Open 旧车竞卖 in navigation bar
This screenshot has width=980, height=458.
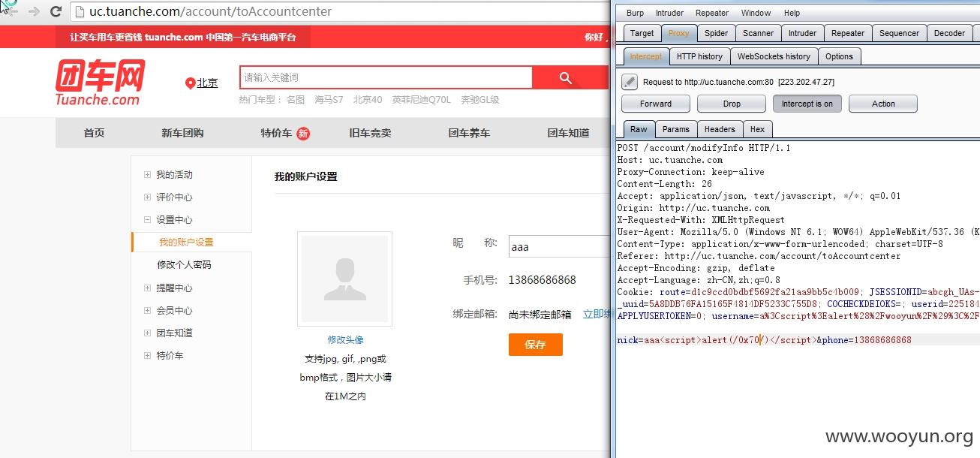click(x=370, y=133)
